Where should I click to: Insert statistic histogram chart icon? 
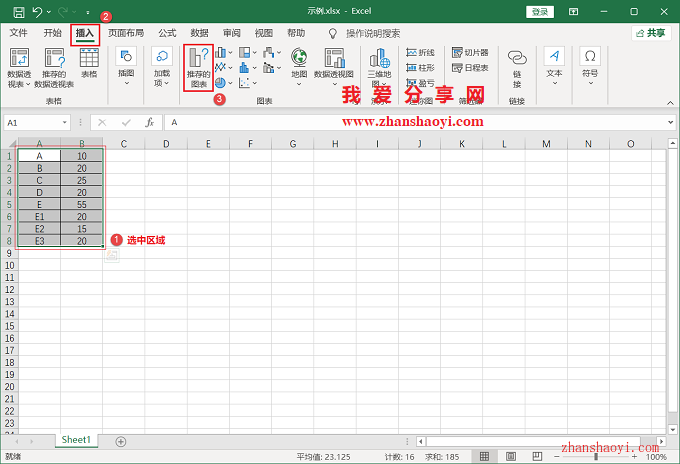(x=245, y=67)
